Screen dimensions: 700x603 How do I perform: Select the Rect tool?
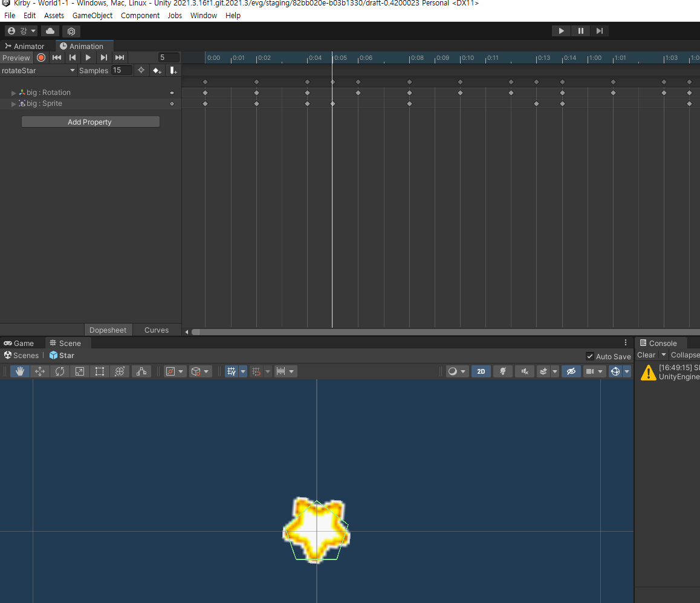(100, 371)
